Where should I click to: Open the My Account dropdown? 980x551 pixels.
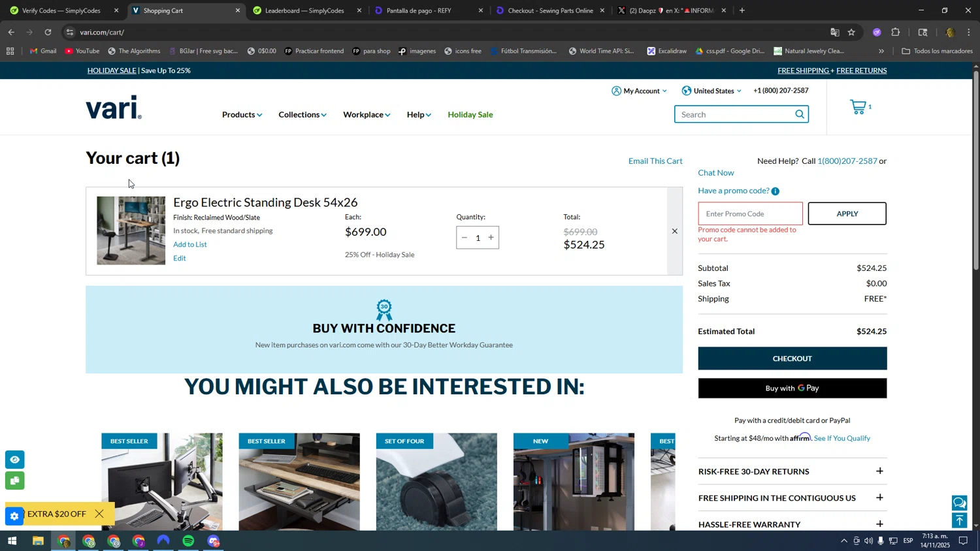pyautogui.click(x=639, y=91)
